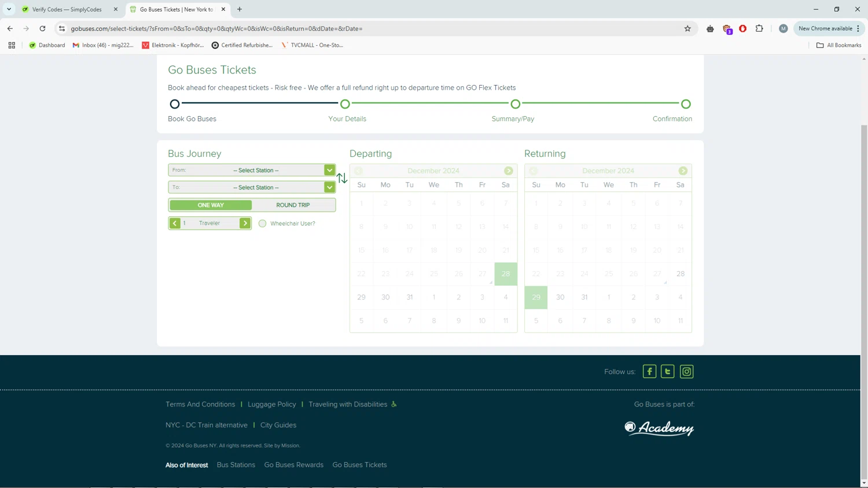868x488 pixels.
Task: Click the Academy logo in footer
Action: [x=659, y=428]
